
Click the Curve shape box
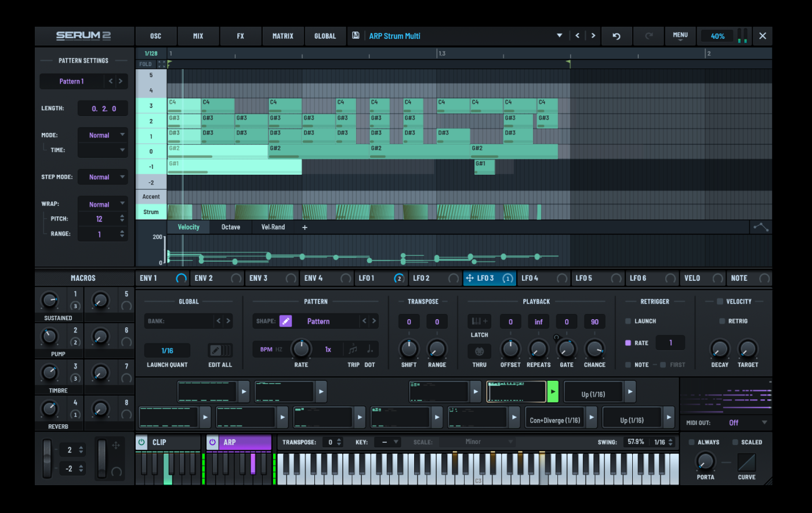746,463
